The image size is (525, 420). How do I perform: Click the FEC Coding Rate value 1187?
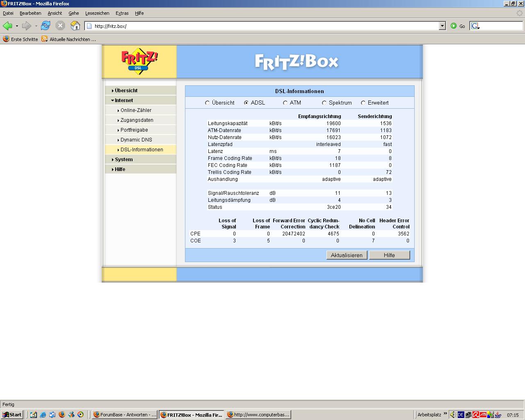[335, 165]
